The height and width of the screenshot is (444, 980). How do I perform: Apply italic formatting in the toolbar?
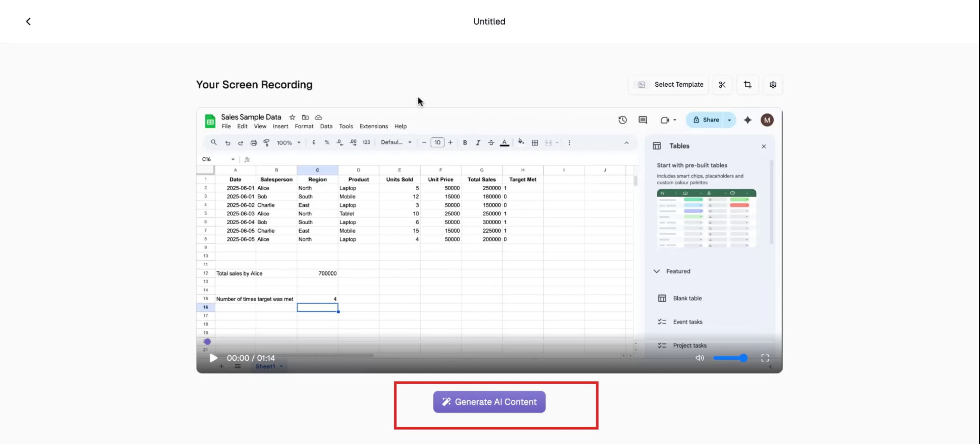(x=478, y=142)
